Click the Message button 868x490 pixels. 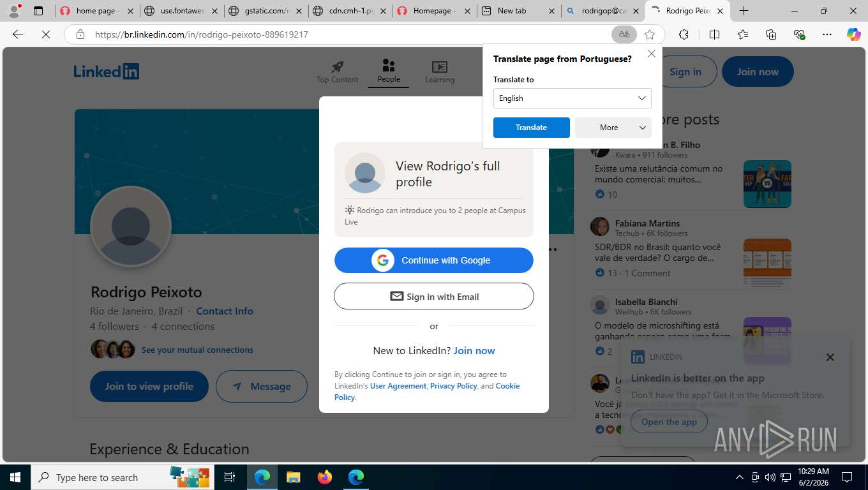coord(262,386)
